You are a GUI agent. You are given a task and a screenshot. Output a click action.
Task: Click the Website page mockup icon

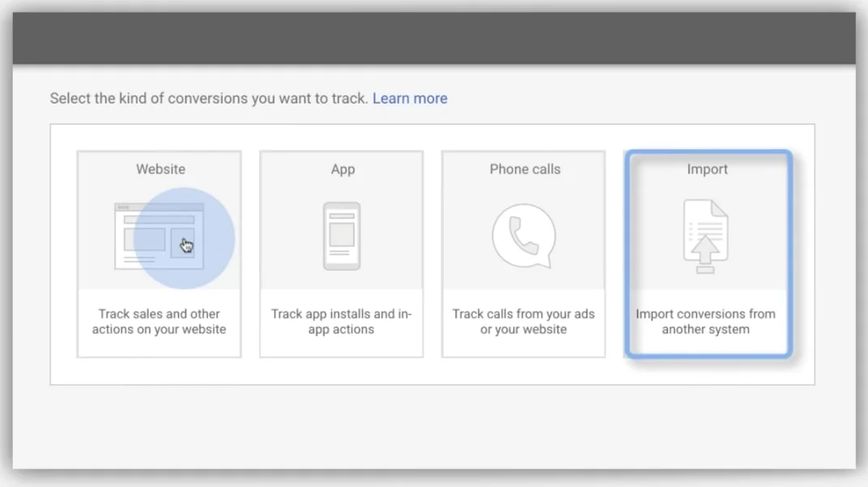(x=159, y=235)
